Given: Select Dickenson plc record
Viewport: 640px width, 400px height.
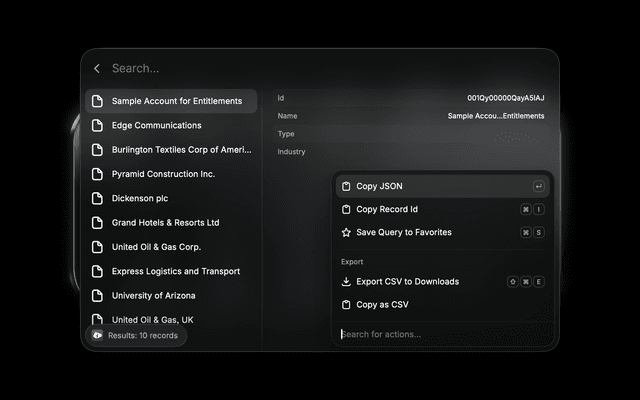Looking at the screenshot, I should coord(171,198).
